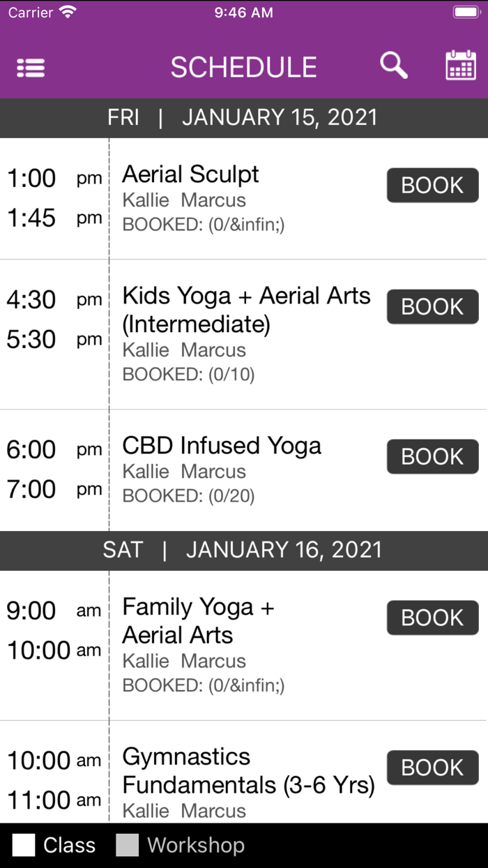Click the Wi-Fi icon in status bar
488x868 pixels.
[x=68, y=11]
